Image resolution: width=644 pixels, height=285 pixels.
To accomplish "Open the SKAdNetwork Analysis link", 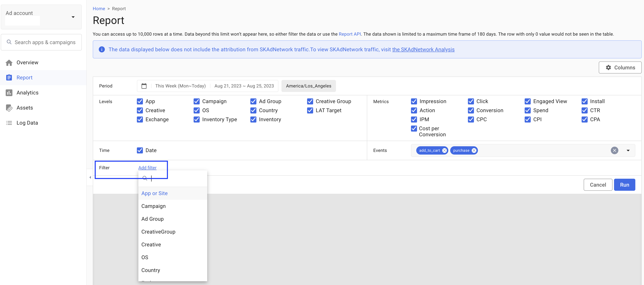I will point(423,49).
